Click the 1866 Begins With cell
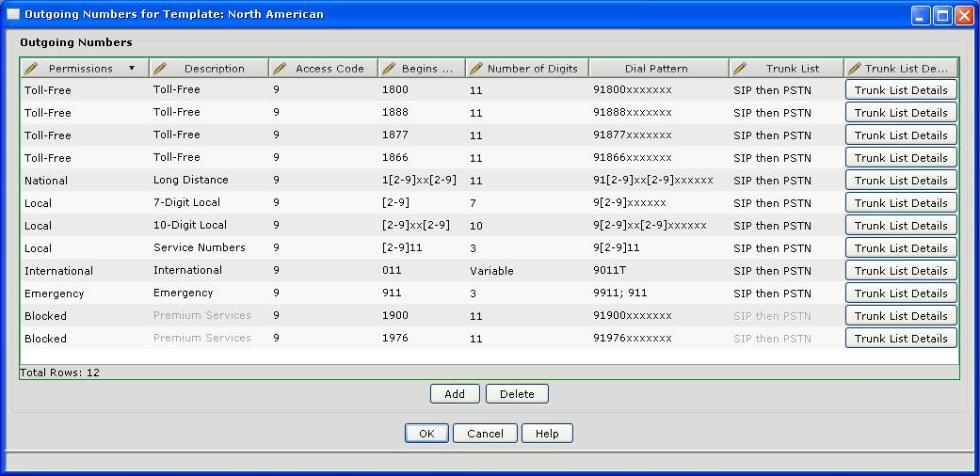Screen dimensions: 980x476 (x=422, y=157)
